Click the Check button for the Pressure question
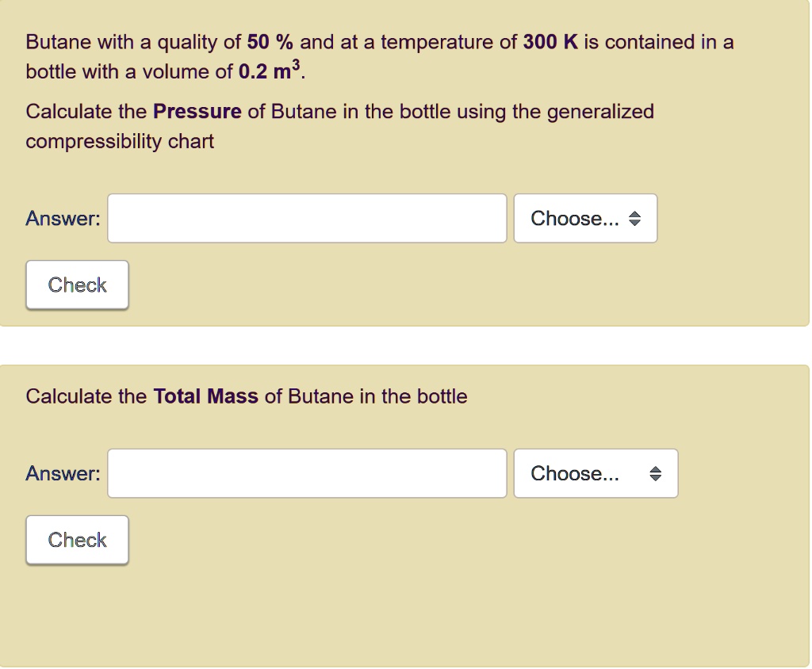Screen dimensions: 812x669 coord(77,285)
